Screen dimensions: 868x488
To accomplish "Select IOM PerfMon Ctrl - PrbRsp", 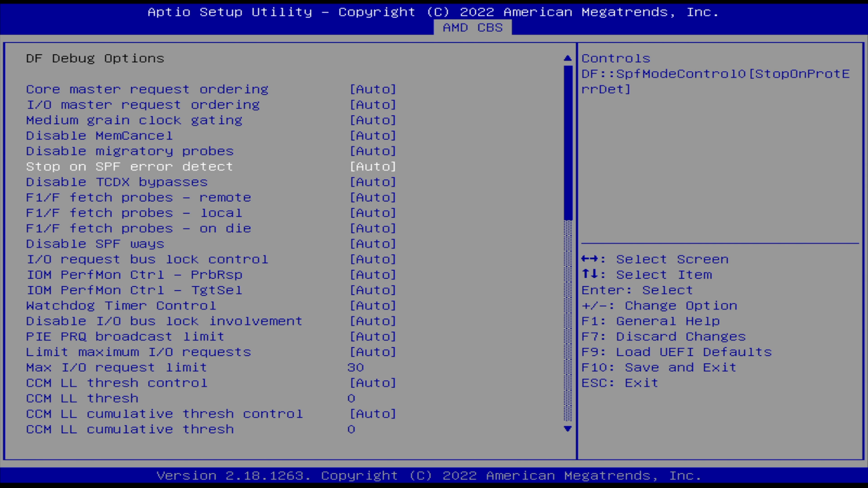I will 134,275.
